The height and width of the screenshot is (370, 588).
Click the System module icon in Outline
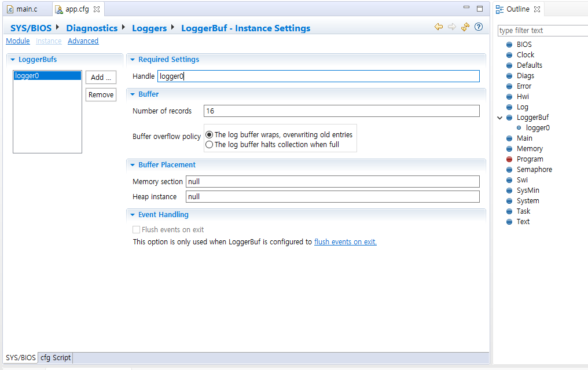click(509, 201)
